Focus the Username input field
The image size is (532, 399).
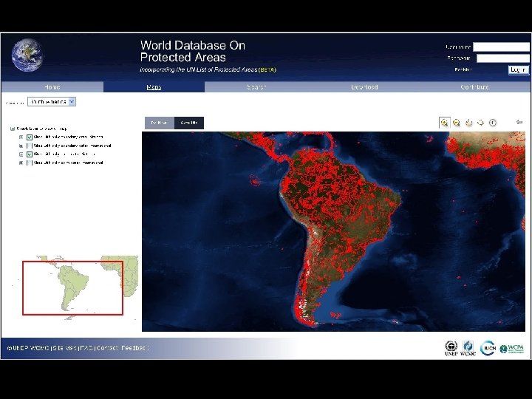pyautogui.click(x=501, y=47)
